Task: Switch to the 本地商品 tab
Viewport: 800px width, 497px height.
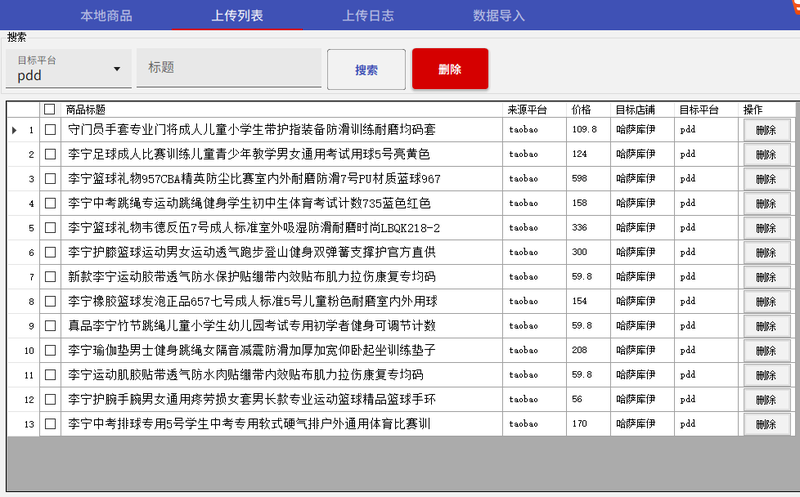Action: (106, 16)
